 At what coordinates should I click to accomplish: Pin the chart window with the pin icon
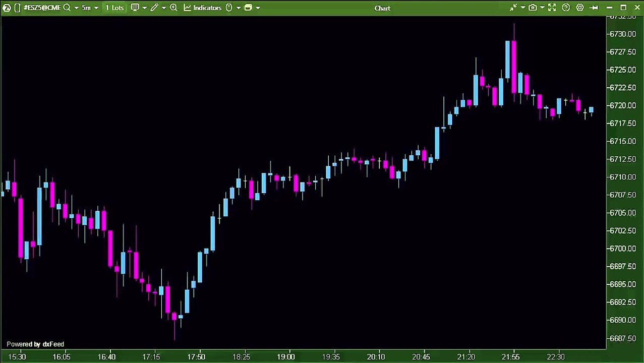tap(594, 8)
